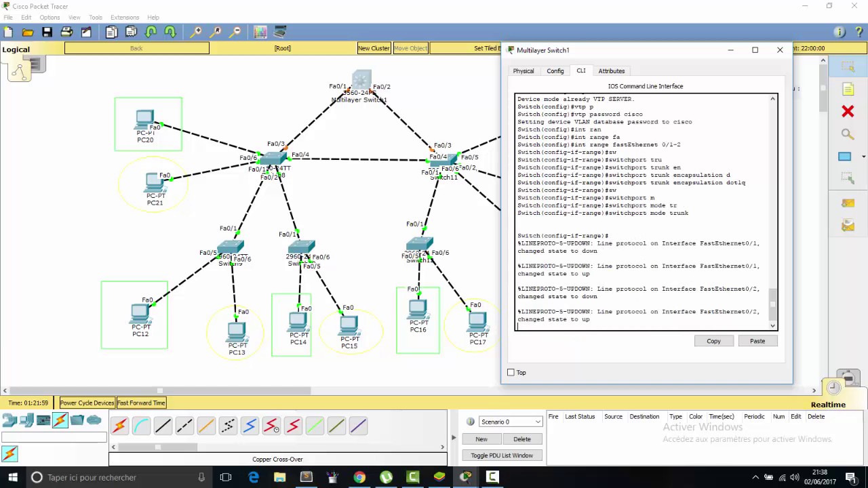868x488 pixels.
Task: Pick the Phone dotted cable
Action: 228,426
